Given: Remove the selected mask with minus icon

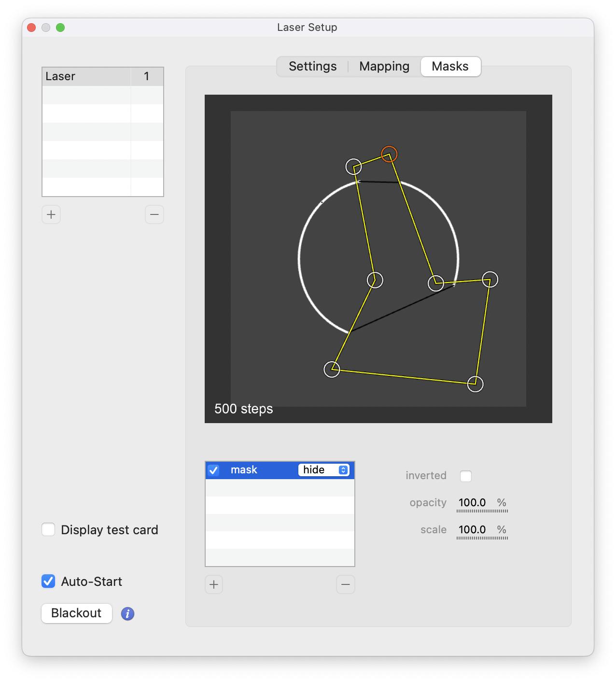Looking at the screenshot, I should click(x=345, y=584).
